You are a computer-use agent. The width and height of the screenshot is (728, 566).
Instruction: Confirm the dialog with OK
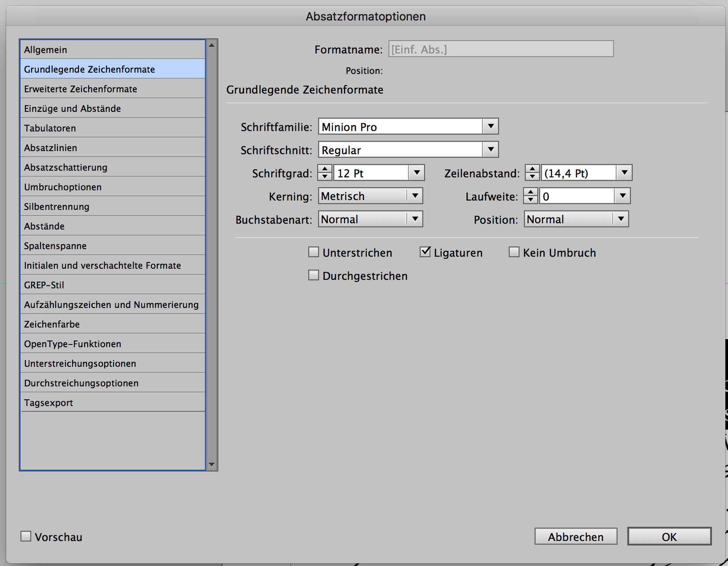coord(669,537)
